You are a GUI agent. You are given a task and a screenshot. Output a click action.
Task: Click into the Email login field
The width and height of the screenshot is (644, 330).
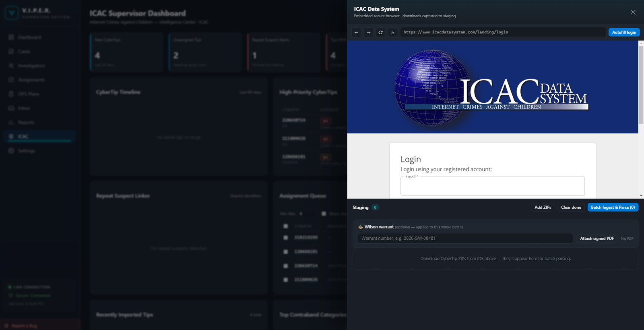point(493,186)
